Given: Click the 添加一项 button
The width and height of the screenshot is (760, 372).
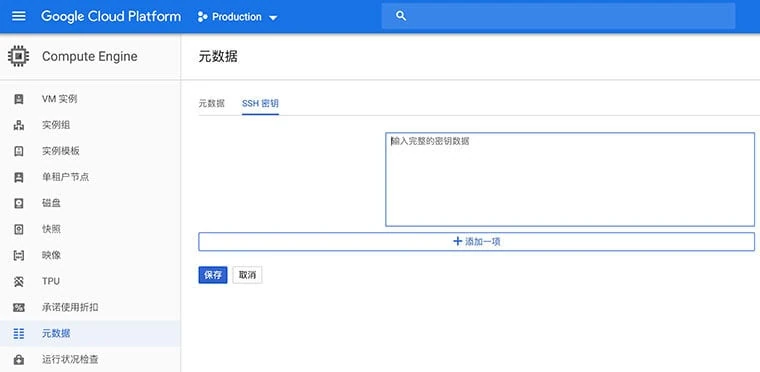Looking at the screenshot, I should (x=476, y=242).
